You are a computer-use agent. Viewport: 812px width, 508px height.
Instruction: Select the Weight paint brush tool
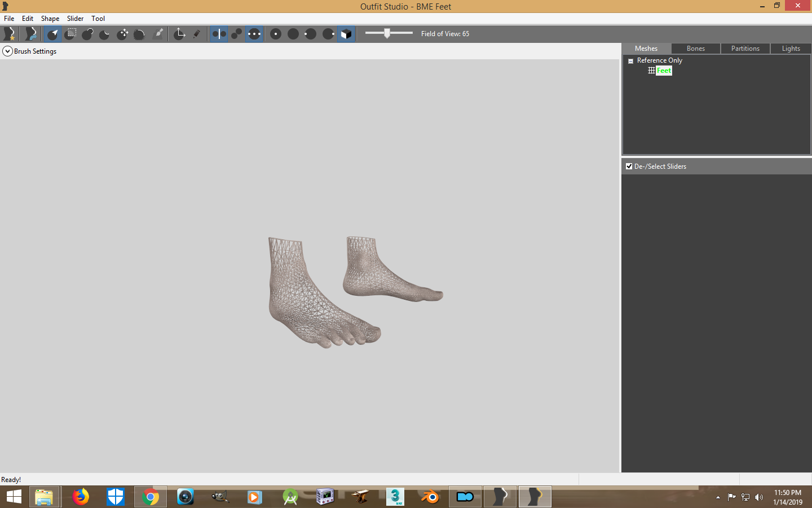(x=158, y=34)
